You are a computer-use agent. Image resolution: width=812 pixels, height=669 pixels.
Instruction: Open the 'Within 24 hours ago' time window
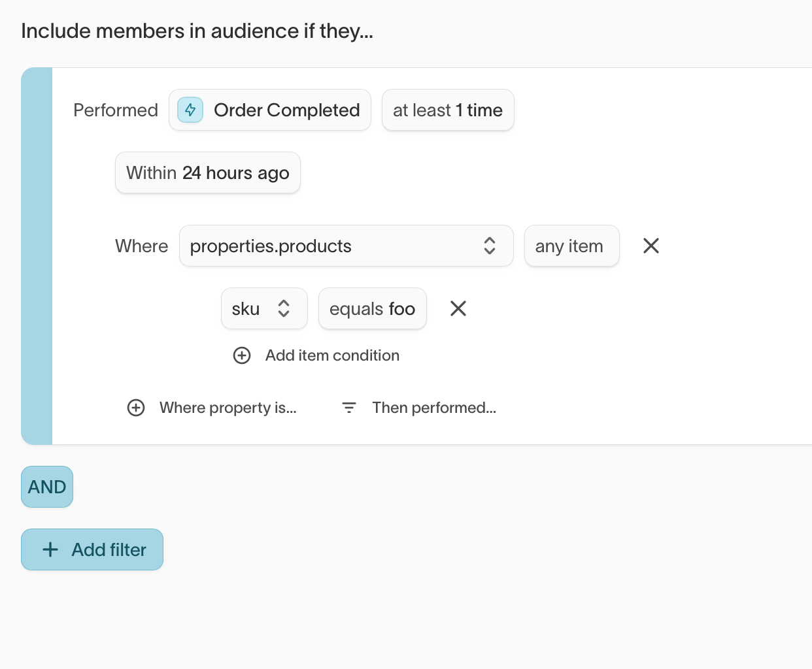pos(208,172)
